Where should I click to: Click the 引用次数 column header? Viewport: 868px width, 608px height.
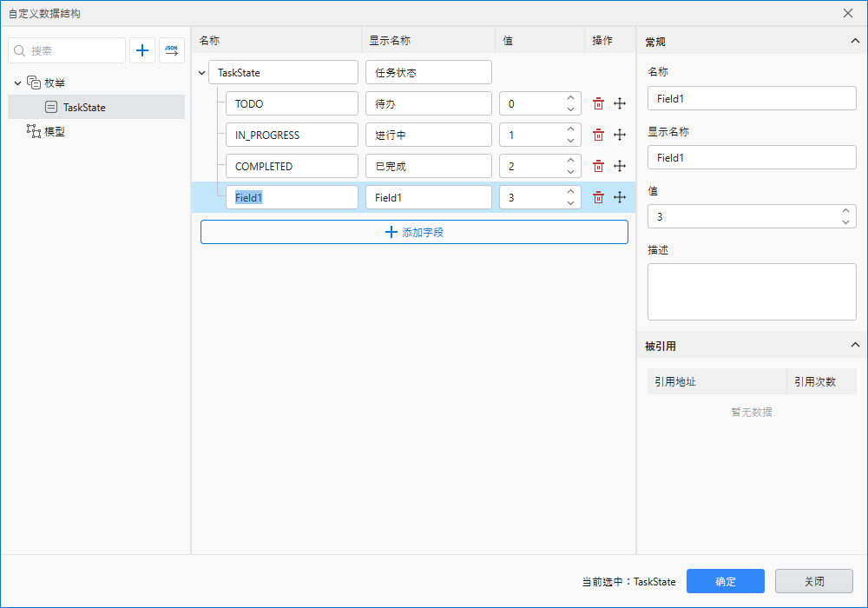[x=821, y=381]
